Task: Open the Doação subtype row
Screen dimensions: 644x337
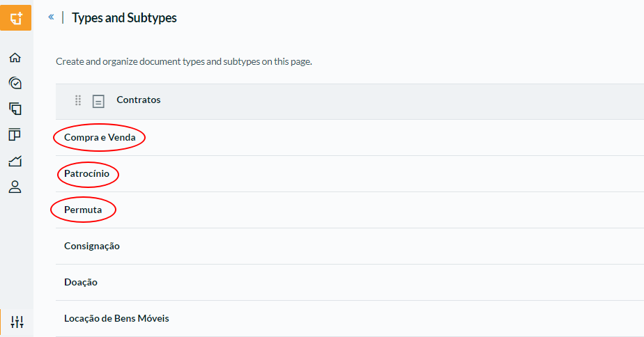Action: [350, 283]
